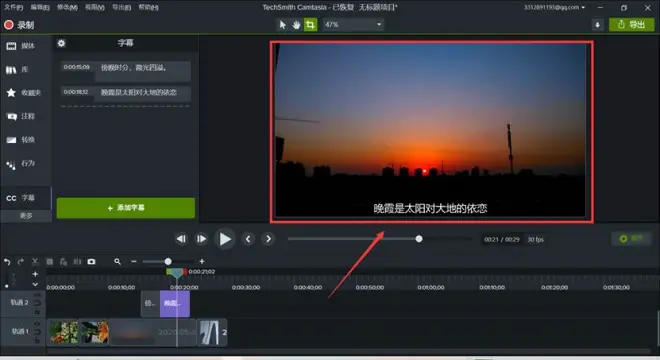
Task: Click the arrow edit mode tool
Action: [x=282, y=25]
